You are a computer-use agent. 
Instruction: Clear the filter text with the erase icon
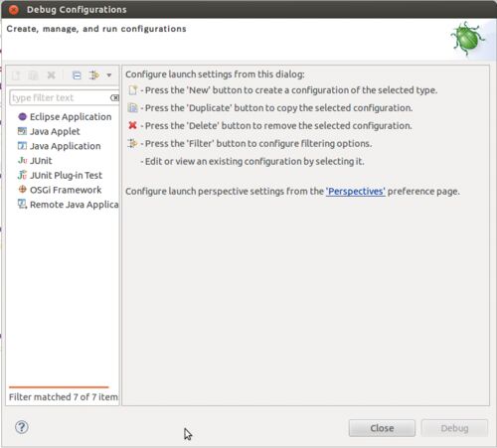[x=114, y=97]
